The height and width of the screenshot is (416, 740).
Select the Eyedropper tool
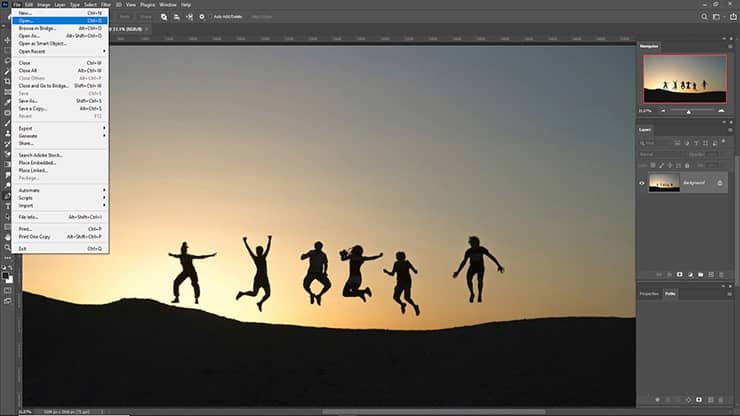(7, 102)
